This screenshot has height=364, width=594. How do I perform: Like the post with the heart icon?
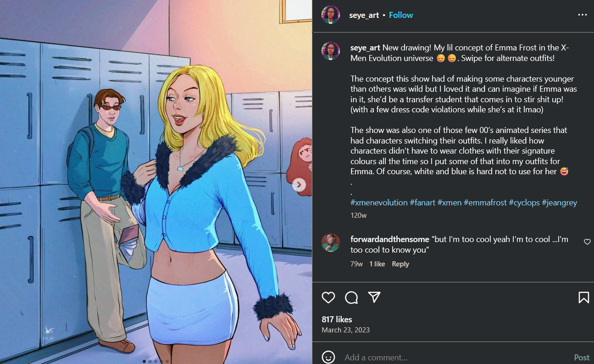click(328, 298)
